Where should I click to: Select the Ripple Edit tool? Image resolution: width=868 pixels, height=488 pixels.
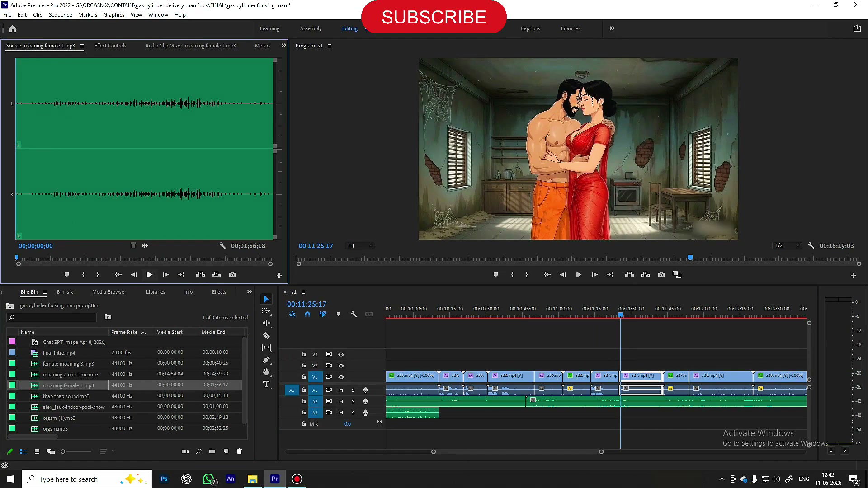click(266, 323)
